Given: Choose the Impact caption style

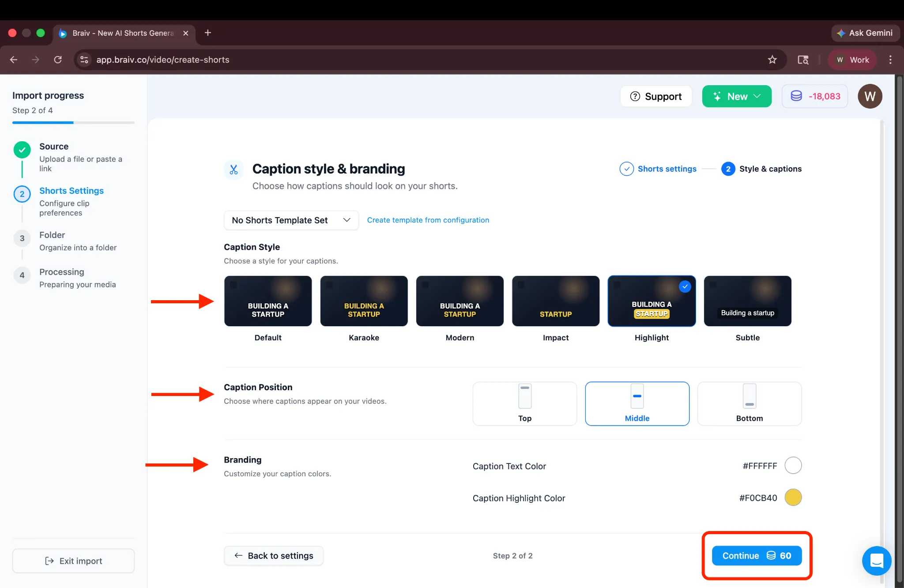Looking at the screenshot, I should 556,301.
